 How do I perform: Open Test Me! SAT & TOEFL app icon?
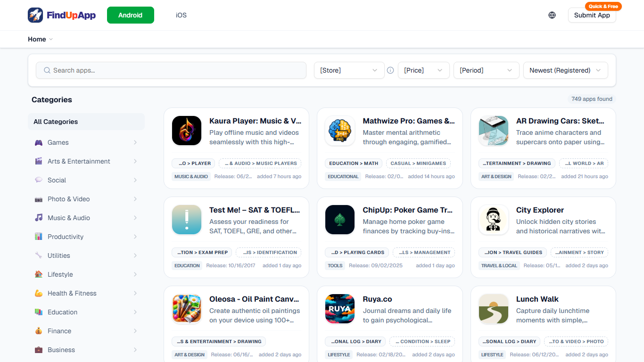pyautogui.click(x=187, y=220)
